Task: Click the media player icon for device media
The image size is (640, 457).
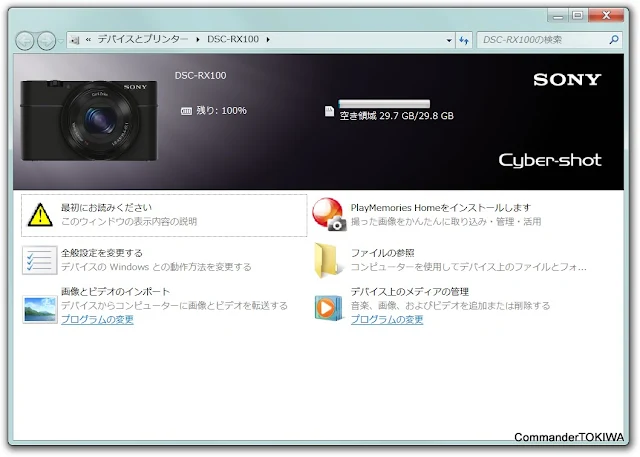Action: point(328,308)
